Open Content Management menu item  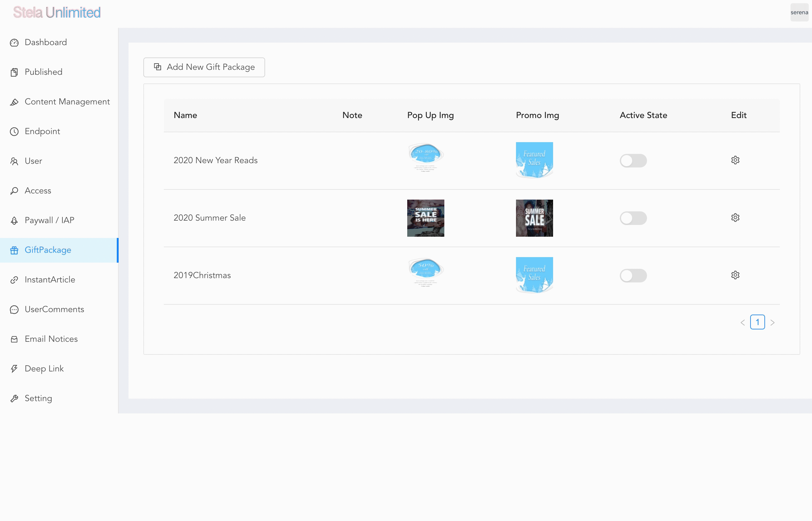(x=67, y=102)
